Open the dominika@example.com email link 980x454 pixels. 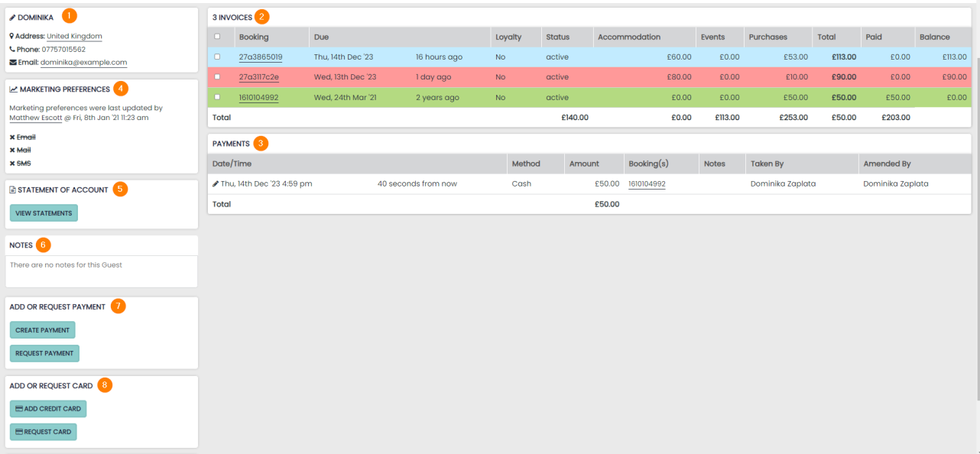tap(83, 63)
